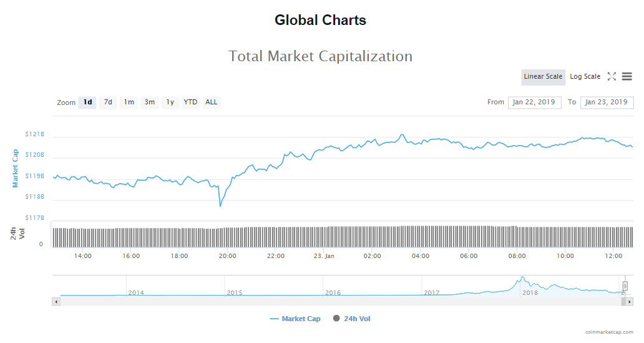Viewport: 644px width, 343px height.
Task: Open the chart hamburger context menu
Action: click(627, 76)
